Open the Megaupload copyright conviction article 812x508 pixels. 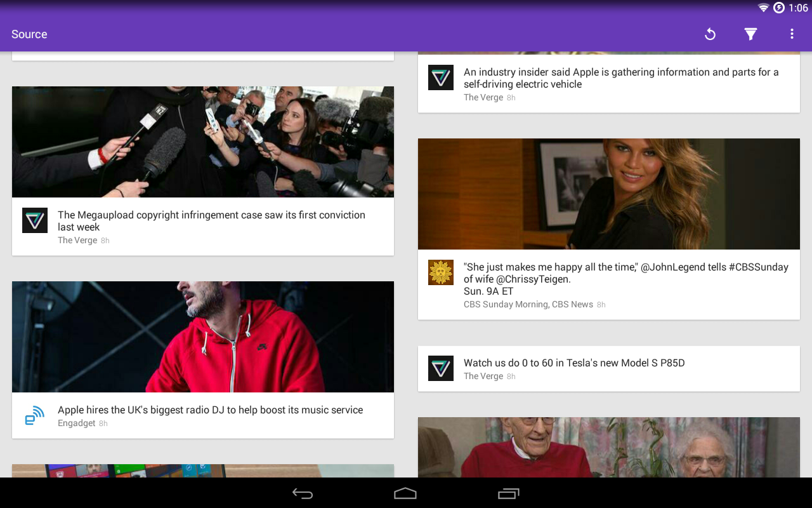click(x=211, y=220)
